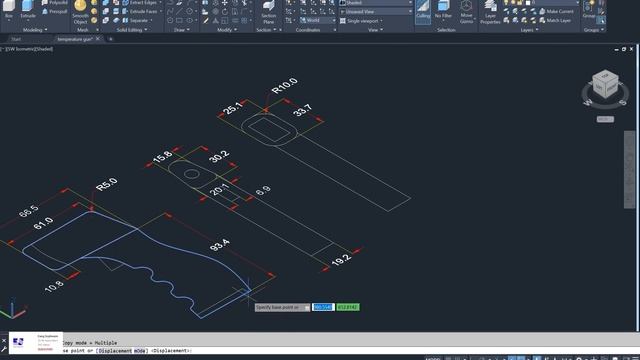Expand the Groups panel

click(594, 30)
